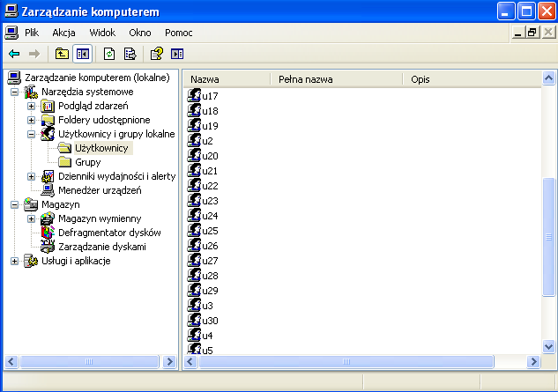
Task: Collapse Użytkownicy i grupy lokalne node
Action: (32, 134)
